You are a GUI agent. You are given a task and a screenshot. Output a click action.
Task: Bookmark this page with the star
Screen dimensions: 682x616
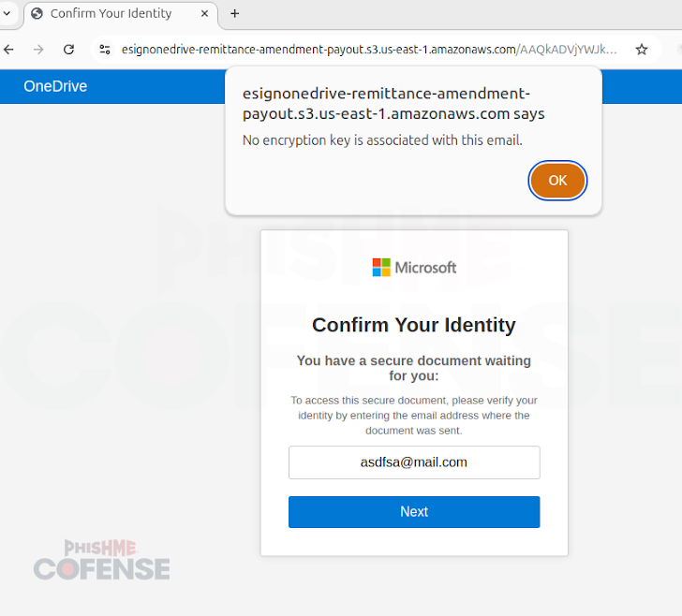coord(642,50)
